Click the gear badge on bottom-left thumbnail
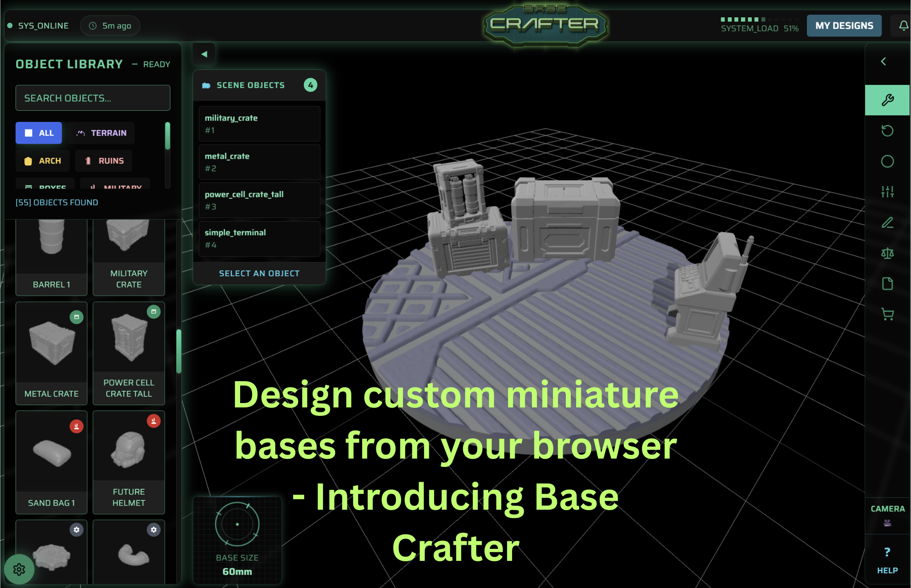The image size is (911, 588). click(77, 530)
